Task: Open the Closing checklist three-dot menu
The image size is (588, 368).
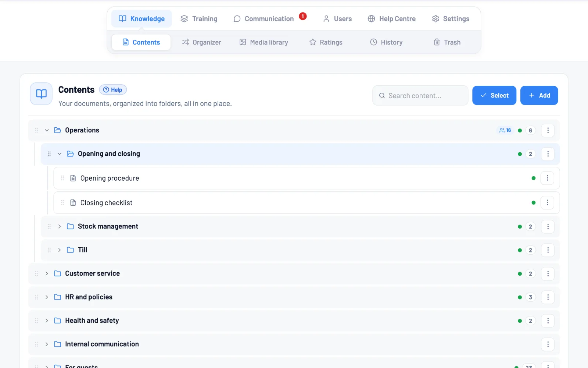Action: pos(547,202)
